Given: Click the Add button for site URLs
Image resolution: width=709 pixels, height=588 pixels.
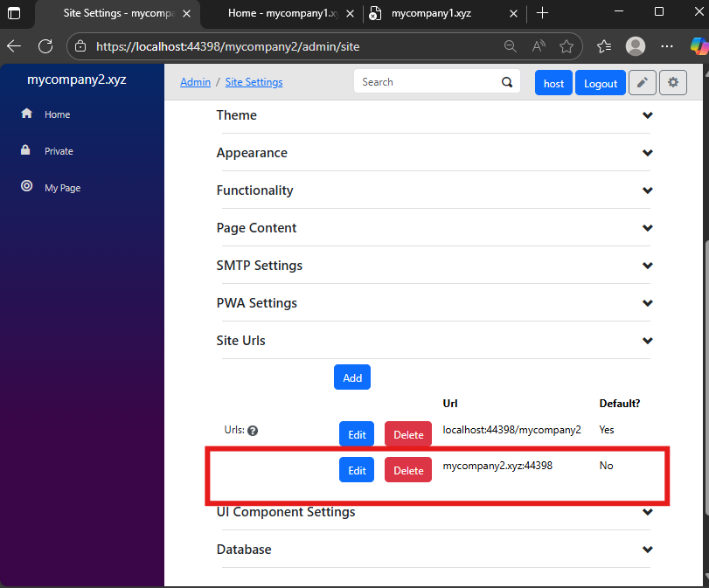Looking at the screenshot, I should [x=352, y=377].
